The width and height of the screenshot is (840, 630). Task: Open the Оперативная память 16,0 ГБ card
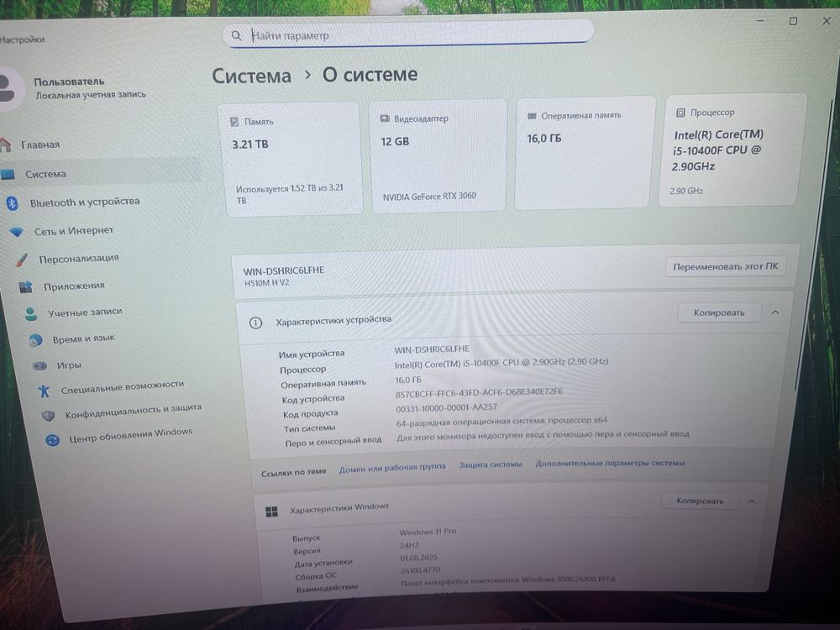585,153
